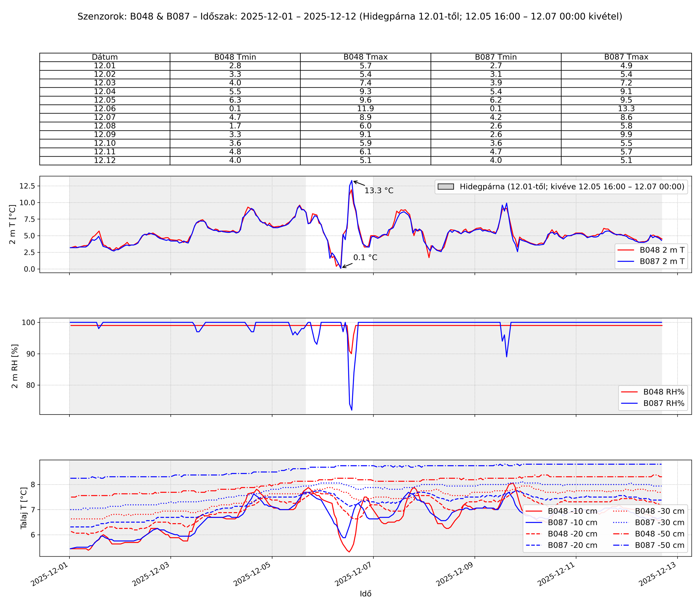Screen dimensions: 700x607
Task: Click the 12.06 date row cell
Action: [x=105, y=109]
